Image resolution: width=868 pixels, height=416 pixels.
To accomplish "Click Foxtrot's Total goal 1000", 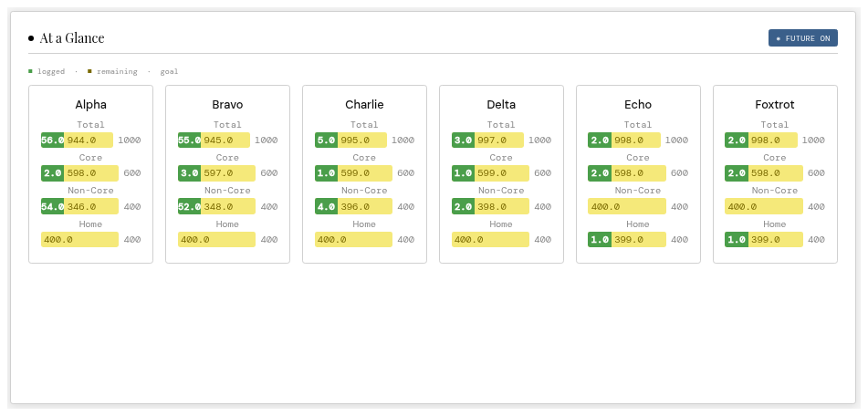I will [x=813, y=140].
